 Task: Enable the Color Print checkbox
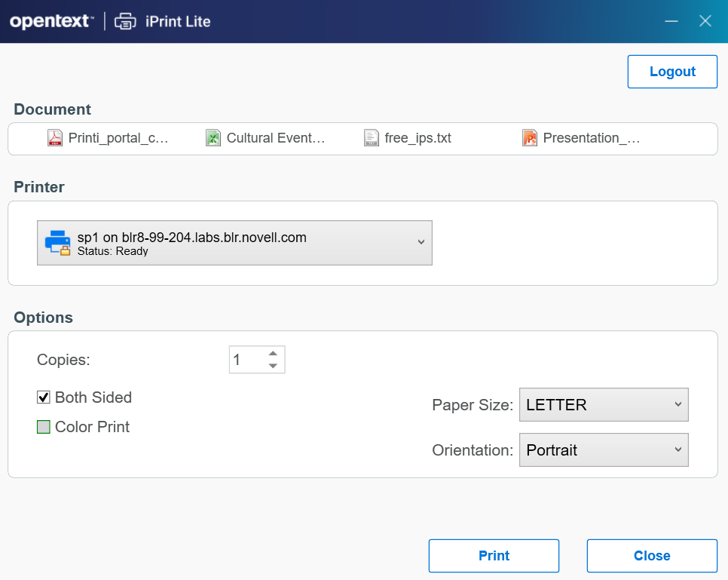pos(44,427)
